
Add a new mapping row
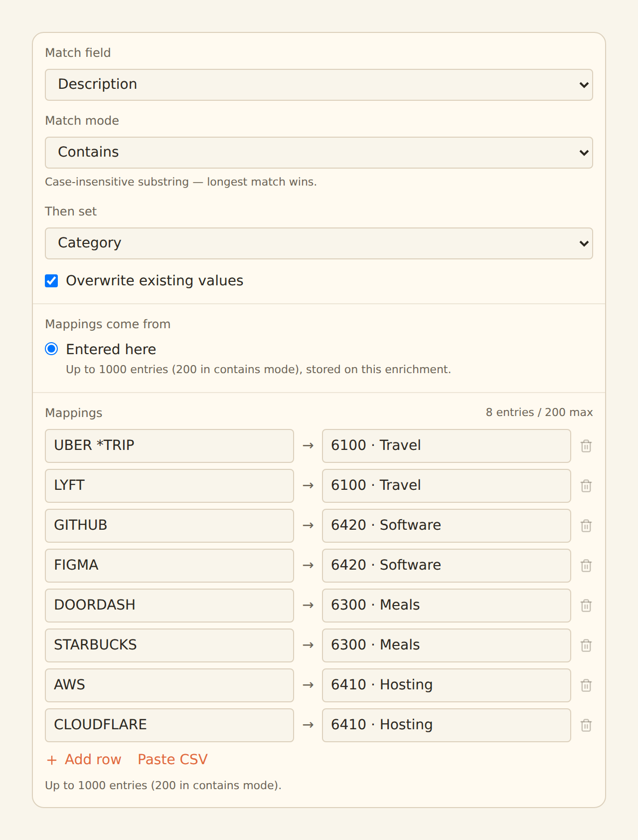coord(84,759)
